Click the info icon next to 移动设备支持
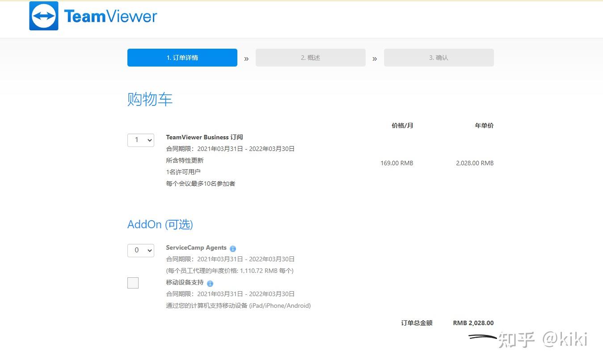The width and height of the screenshot is (603, 364). tap(210, 283)
